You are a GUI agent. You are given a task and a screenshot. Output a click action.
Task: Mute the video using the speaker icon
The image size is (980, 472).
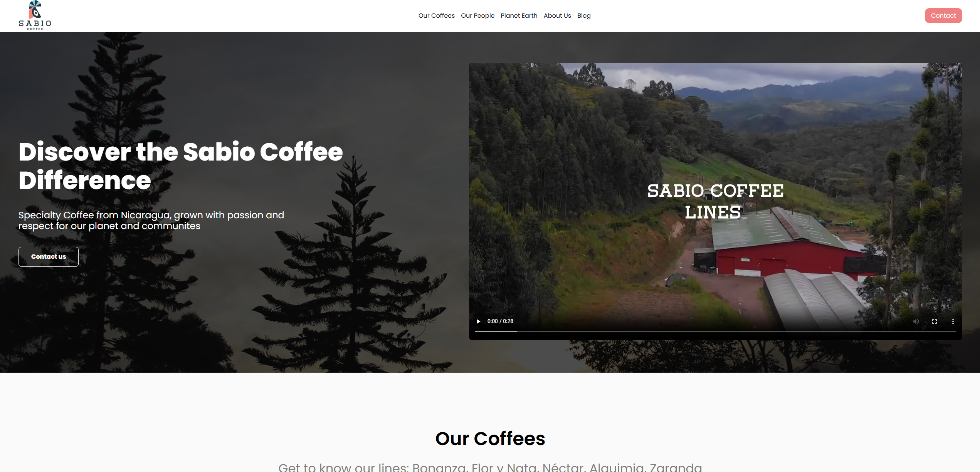click(916, 321)
